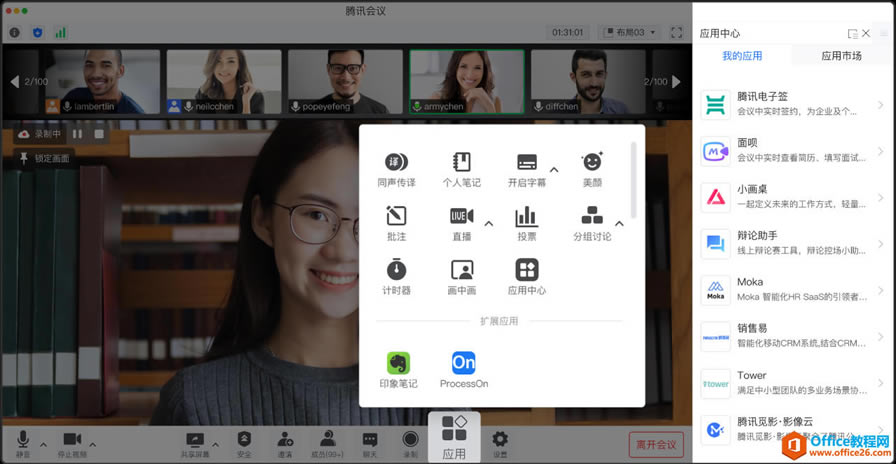The width and height of the screenshot is (896, 464).
Task: Open the voting 投票 tool
Action: click(527, 223)
